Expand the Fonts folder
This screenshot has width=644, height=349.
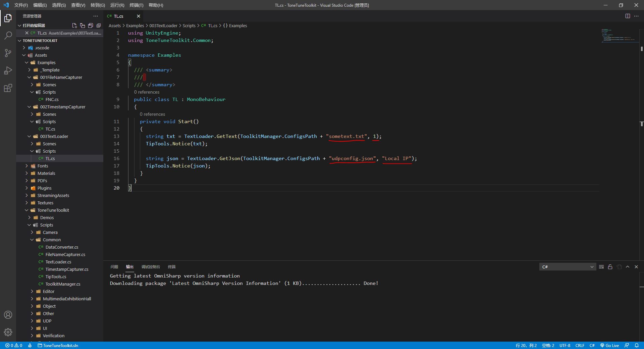coord(43,166)
